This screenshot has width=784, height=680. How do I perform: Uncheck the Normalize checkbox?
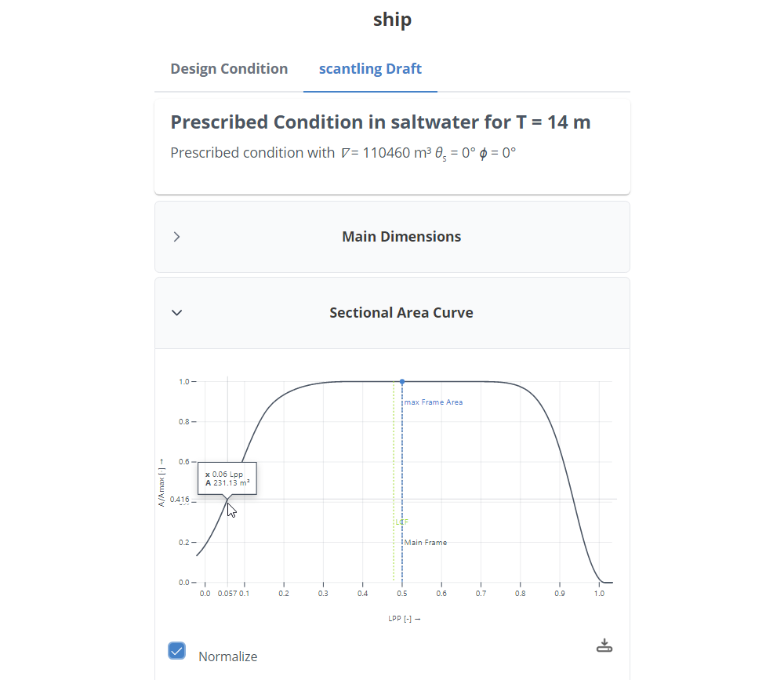pos(176,650)
